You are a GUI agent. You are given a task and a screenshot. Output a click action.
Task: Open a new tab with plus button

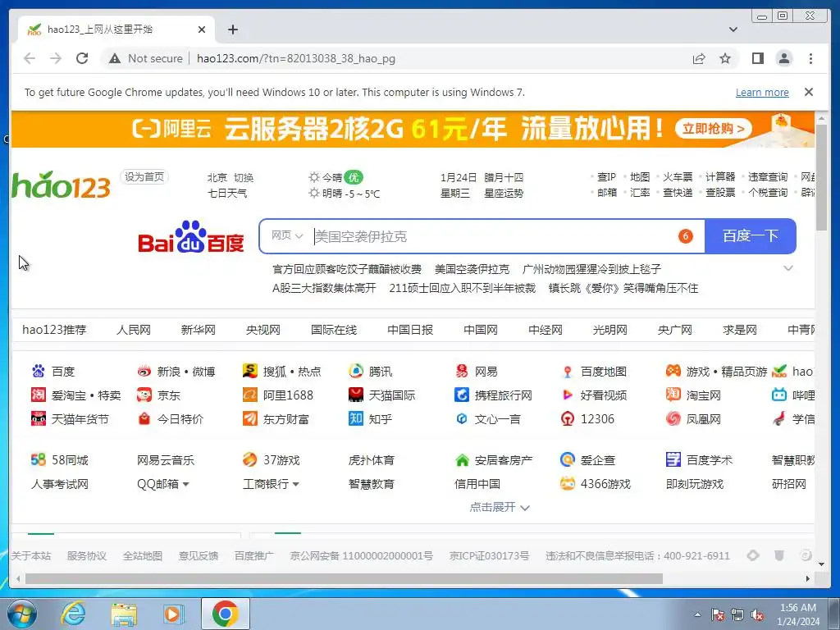(x=232, y=30)
